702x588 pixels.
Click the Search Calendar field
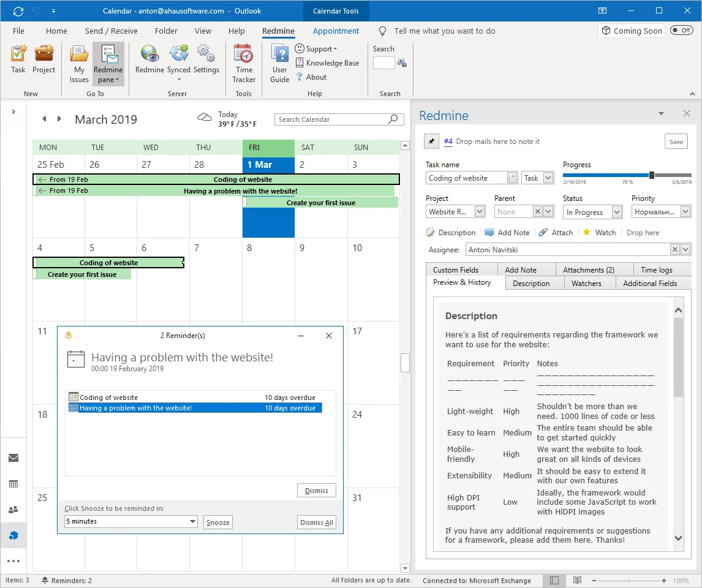point(331,119)
